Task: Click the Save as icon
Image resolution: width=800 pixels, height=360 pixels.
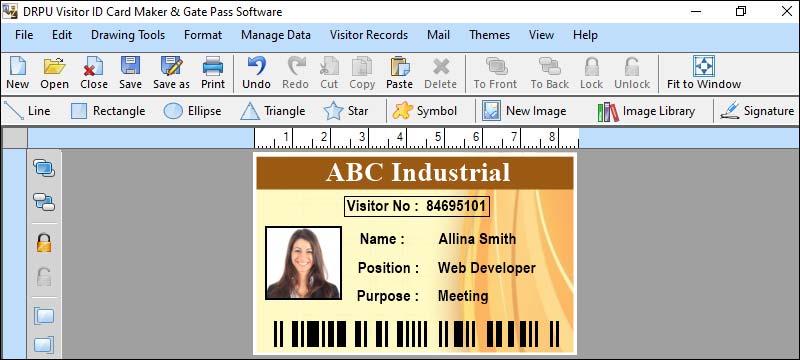Action: 171,73
